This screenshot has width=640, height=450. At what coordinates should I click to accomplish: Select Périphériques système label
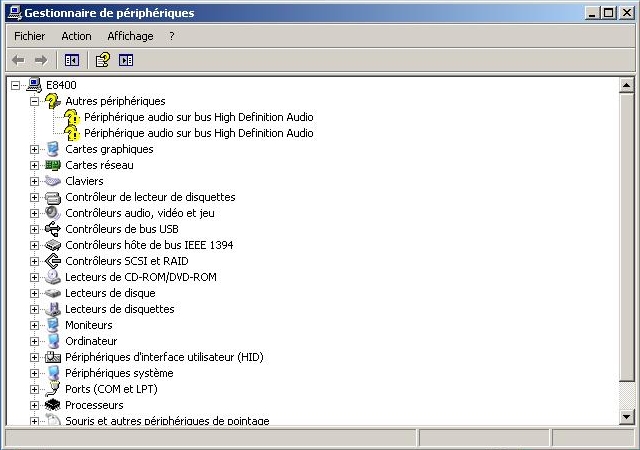119,373
